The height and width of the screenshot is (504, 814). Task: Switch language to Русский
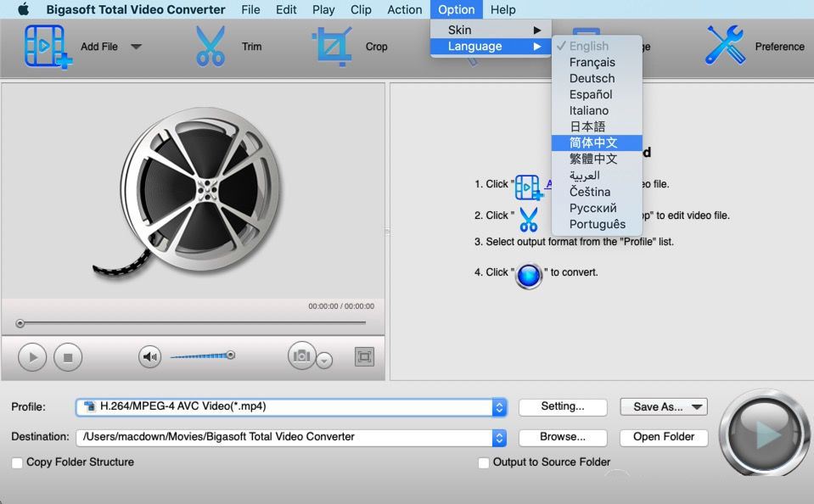[597, 208]
